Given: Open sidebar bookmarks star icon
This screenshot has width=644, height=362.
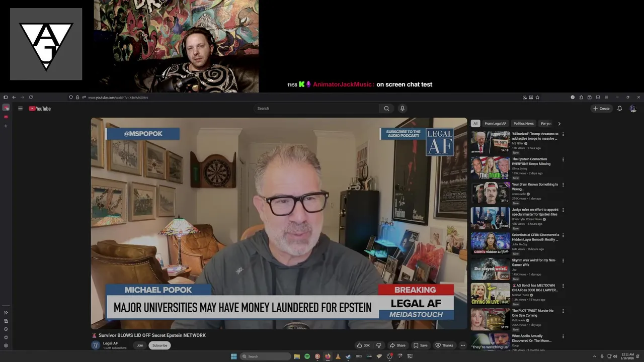Looking at the screenshot, I should click(6, 337).
